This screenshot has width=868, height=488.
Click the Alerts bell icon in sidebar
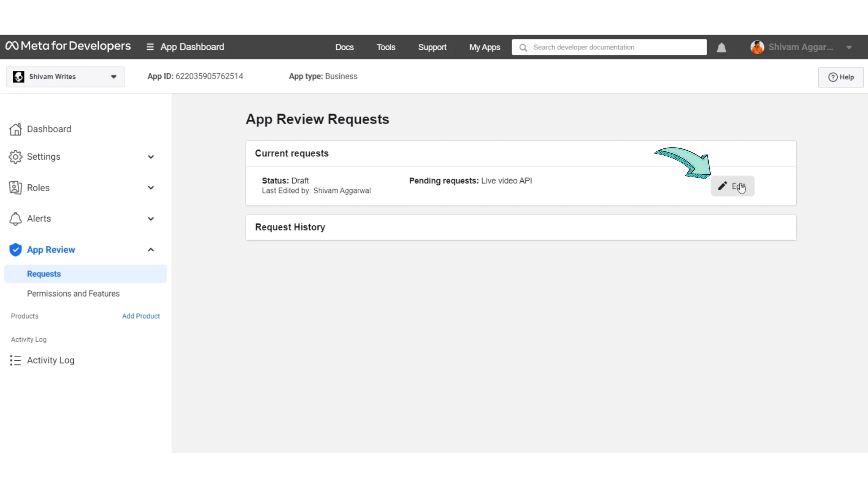pos(15,218)
